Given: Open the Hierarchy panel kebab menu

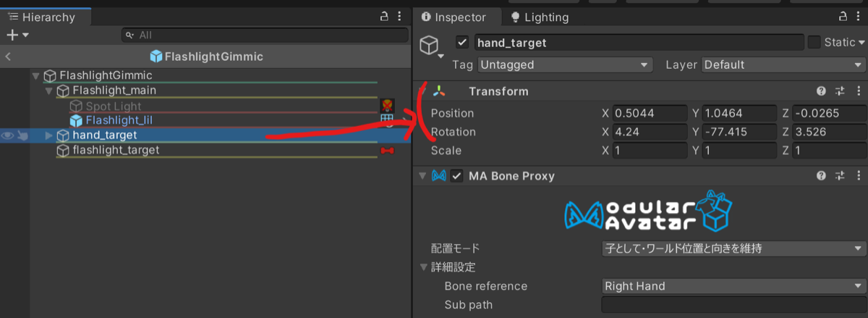Looking at the screenshot, I should point(401,16).
